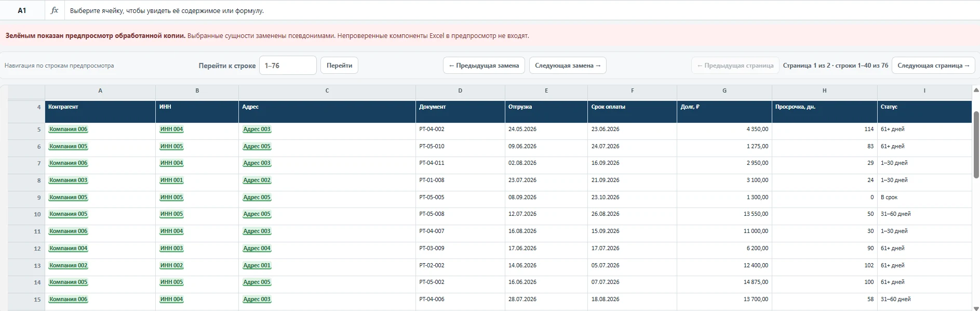Click the fx formula icon
Image resolution: width=980 pixels, height=311 pixels.
[55, 10]
